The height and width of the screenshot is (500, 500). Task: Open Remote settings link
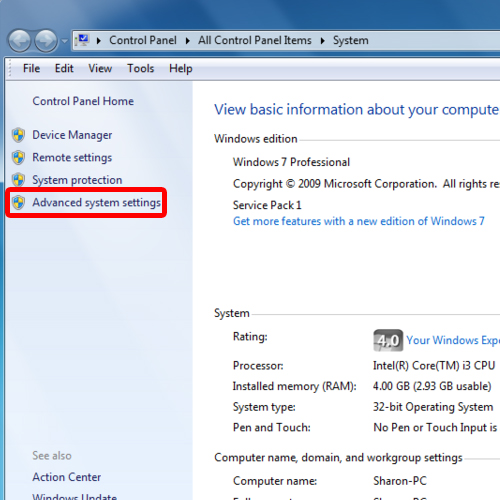coord(72,158)
